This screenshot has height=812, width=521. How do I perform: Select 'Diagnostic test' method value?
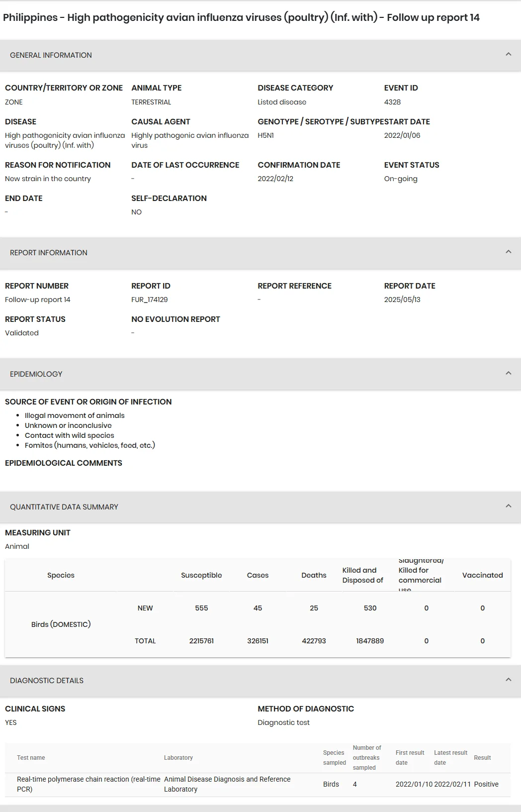(x=283, y=722)
